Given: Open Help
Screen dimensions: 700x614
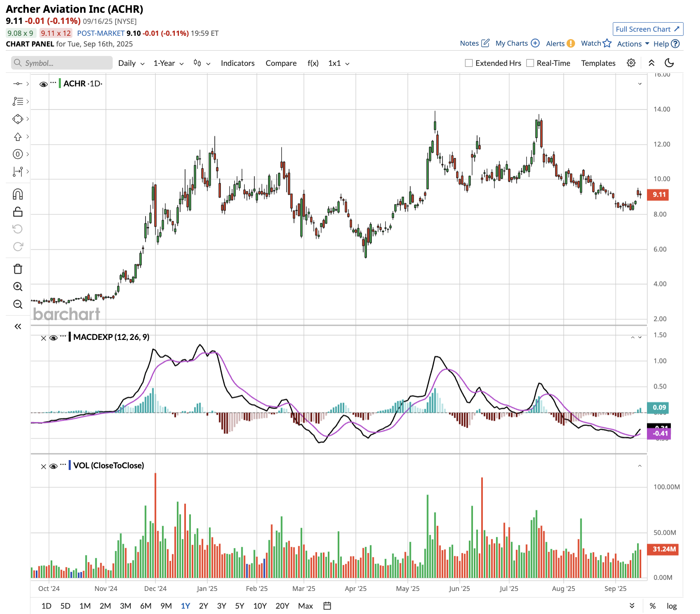Looking at the screenshot, I should point(666,44).
